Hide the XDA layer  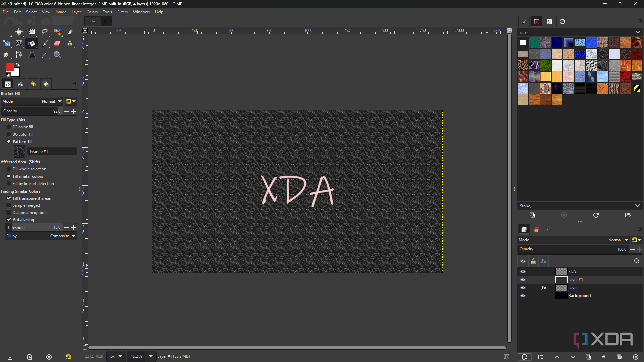pyautogui.click(x=523, y=271)
